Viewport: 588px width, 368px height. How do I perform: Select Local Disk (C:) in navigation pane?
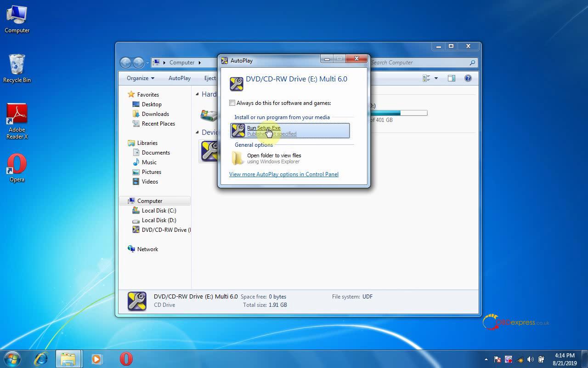(158, 211)
